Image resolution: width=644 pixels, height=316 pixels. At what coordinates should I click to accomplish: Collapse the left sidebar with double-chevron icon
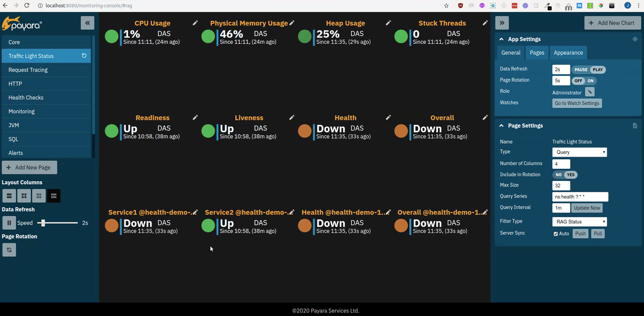click(x=87, y=23)
